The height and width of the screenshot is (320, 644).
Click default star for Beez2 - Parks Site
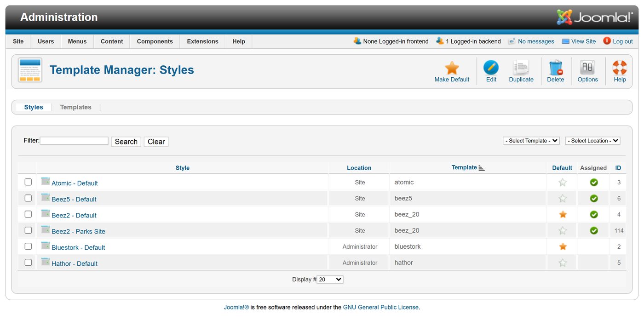(562, 231)
